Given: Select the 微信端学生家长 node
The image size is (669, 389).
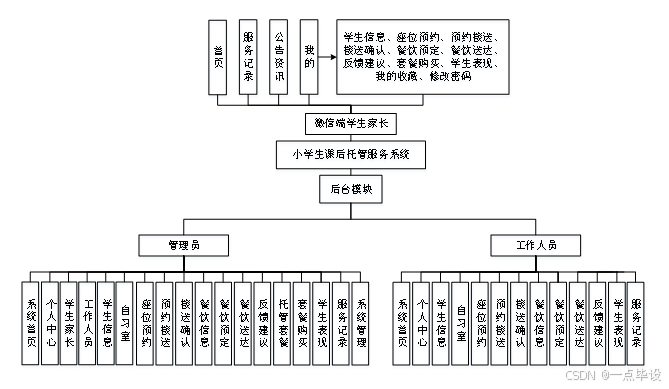Looking at the screenshot, I should [x=351, y=124].
